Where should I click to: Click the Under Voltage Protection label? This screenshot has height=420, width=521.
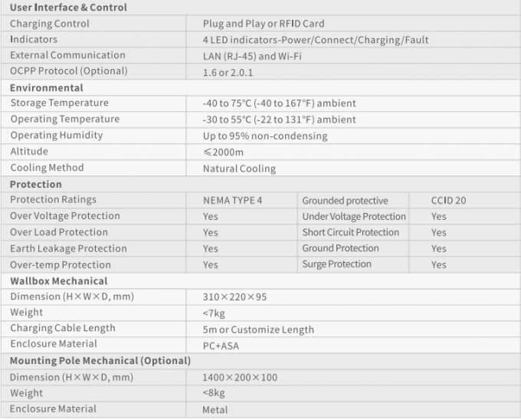pos(354,217)
